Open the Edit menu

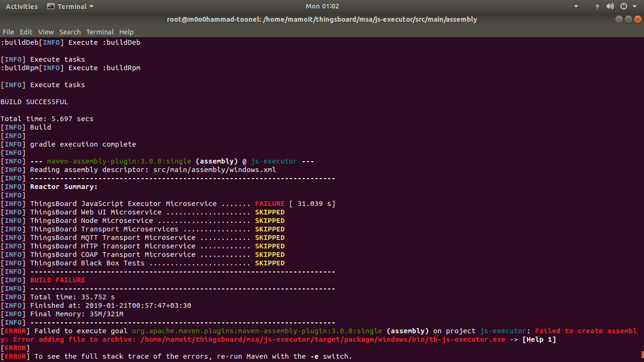coord(26,32)
